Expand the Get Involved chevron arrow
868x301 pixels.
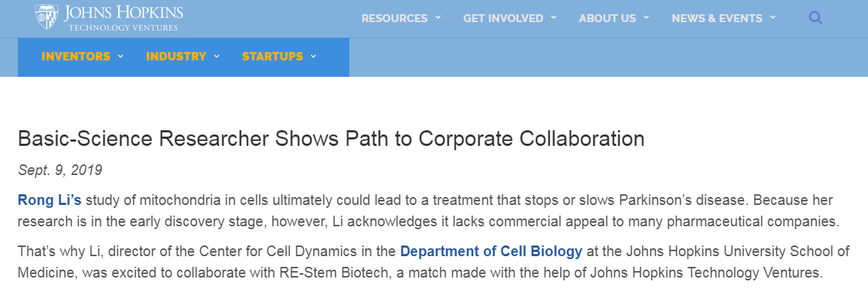(x=554, y=17)
